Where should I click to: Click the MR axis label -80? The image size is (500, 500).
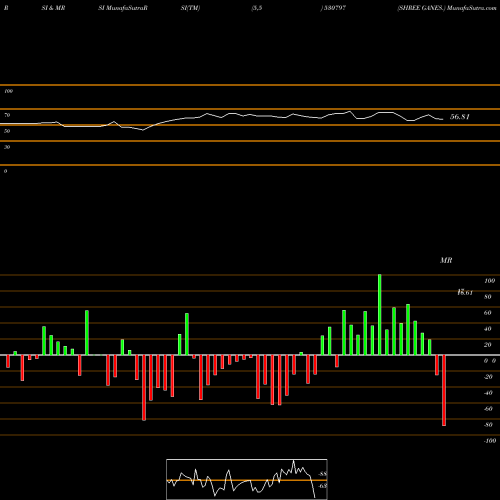[488, 425]
